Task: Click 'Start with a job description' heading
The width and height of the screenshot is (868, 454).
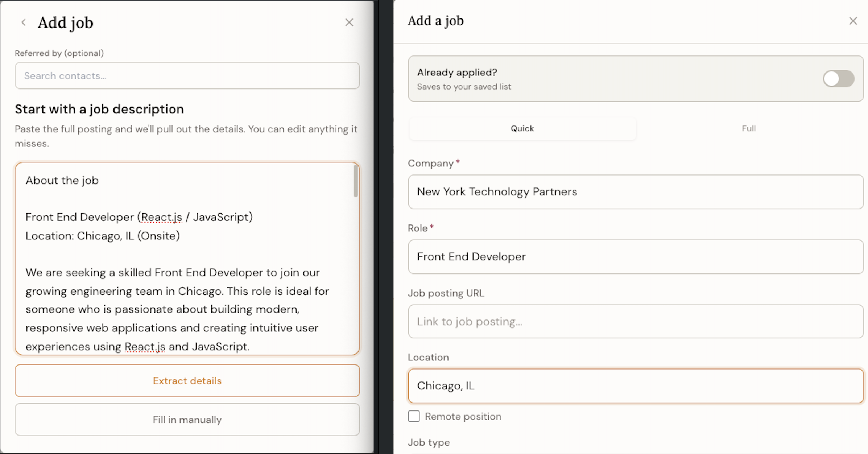Action: tap(99, 109)
